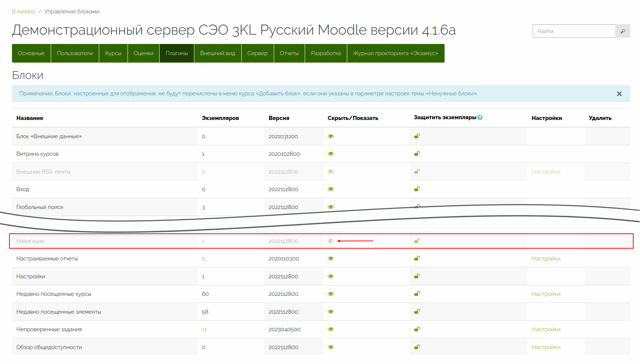Protect instances of Недавно посещенные элементы

(x=417, y=311)
